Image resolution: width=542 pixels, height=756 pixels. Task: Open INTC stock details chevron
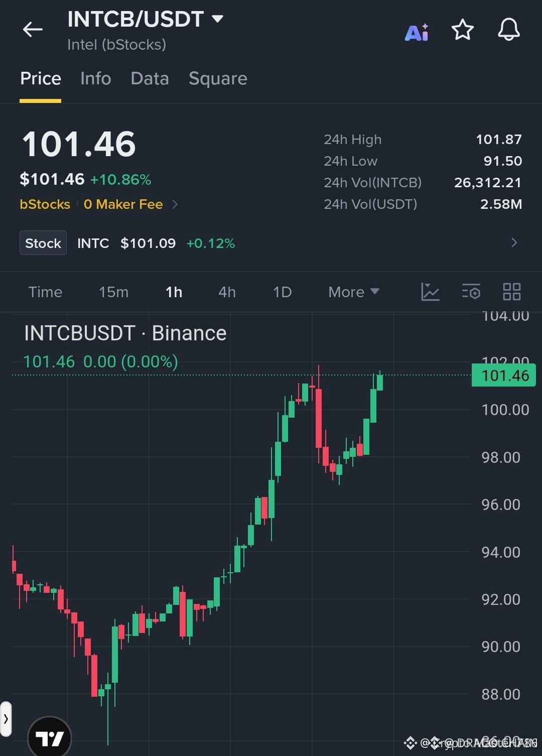click(x=514, y=243)
